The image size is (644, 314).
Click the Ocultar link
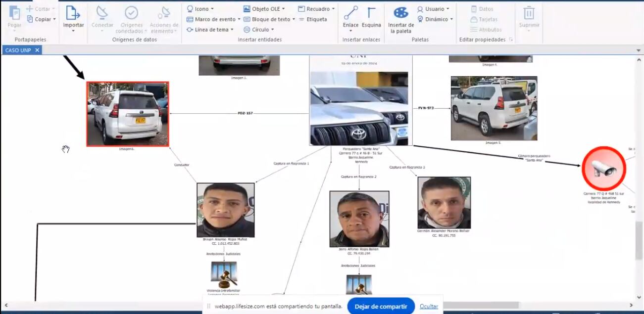click(x=429, y=306)
